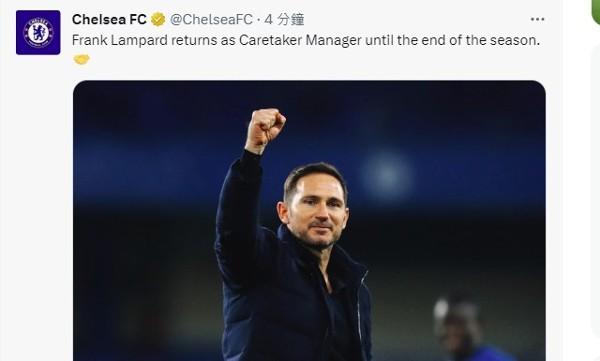Click the Chelsea lion crest logo
This screenshot has height=361, width=600.
click(38, 33)
